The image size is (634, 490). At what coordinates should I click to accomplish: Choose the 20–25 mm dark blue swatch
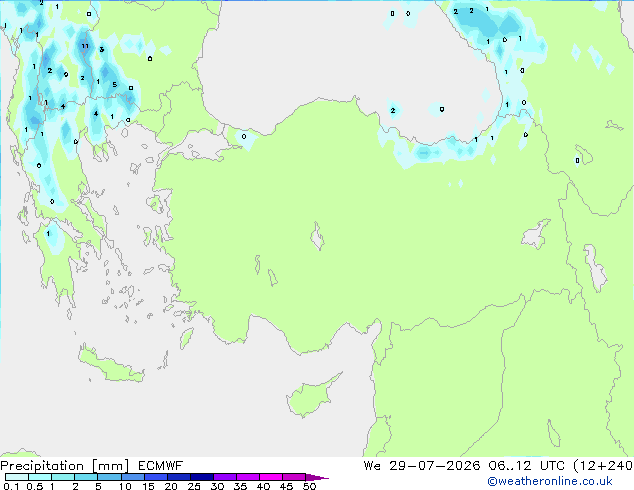(x=178, y=477)
